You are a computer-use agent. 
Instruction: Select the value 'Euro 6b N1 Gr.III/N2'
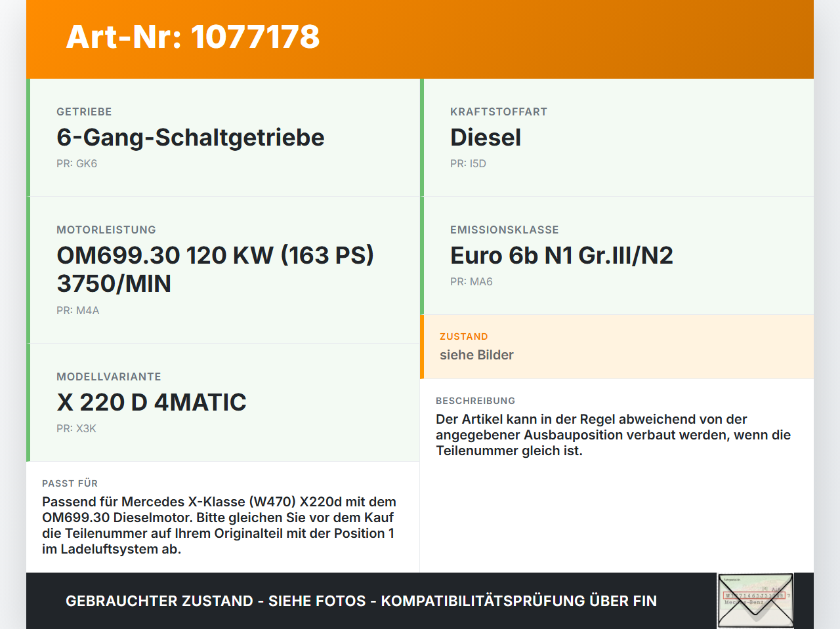pos(562,255)
